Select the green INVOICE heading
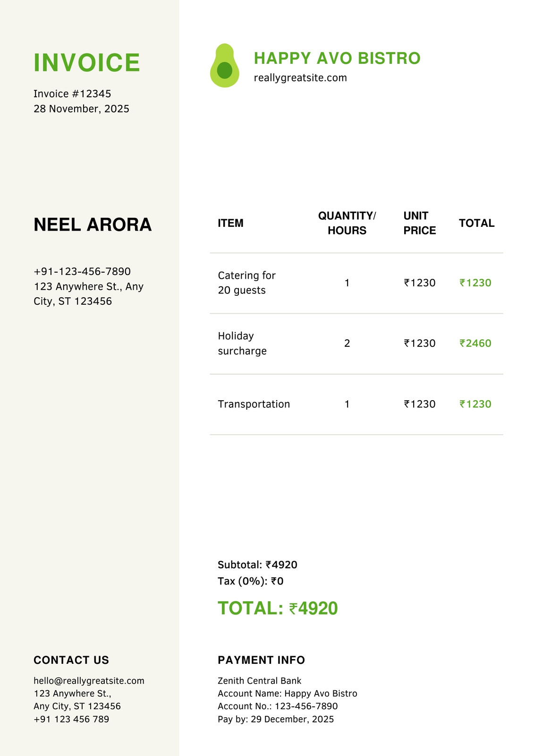This screenshot has height=756, width=534. pyautogui.click(x=87, y=62)
